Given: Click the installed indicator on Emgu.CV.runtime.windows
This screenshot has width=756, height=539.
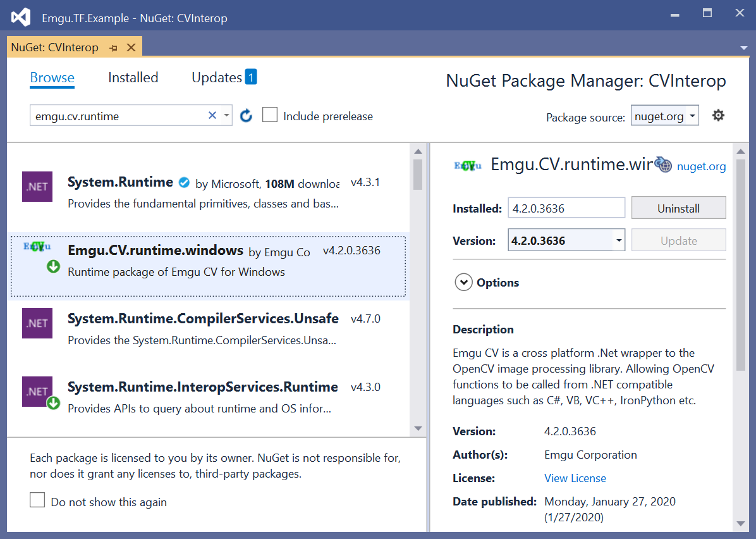Looking at the screenshot, I should point(54,266).
